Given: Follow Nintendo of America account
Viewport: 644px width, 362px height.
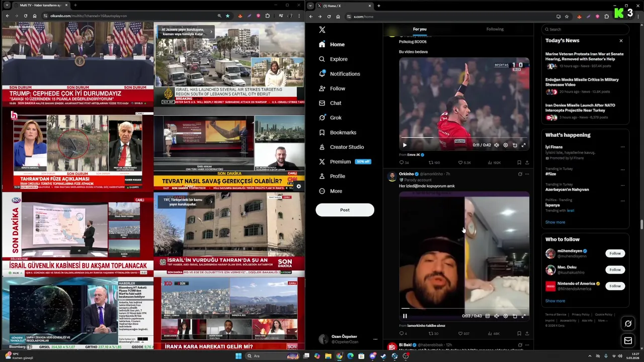Looking at the screenshot, I should [x=615, y=286].
